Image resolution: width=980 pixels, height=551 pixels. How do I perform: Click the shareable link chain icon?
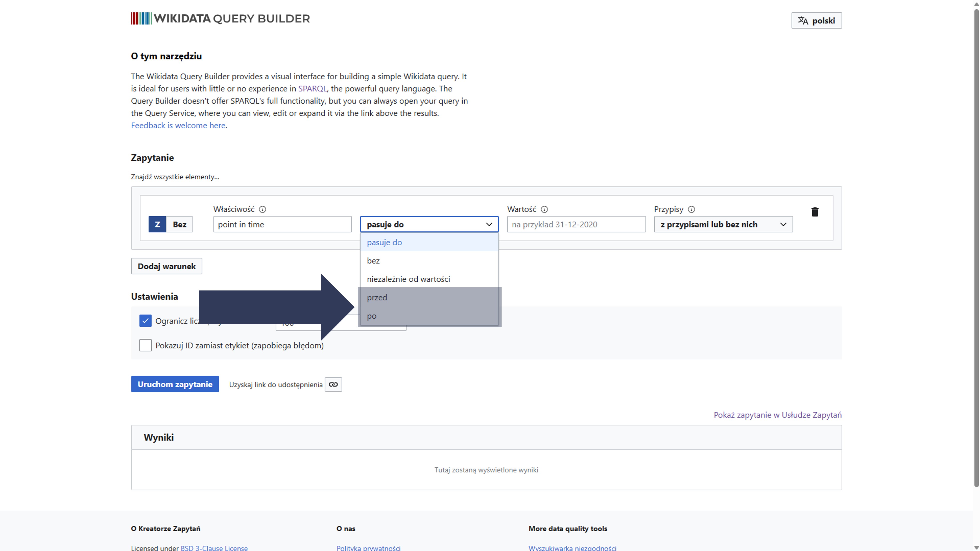click(333, 384)
